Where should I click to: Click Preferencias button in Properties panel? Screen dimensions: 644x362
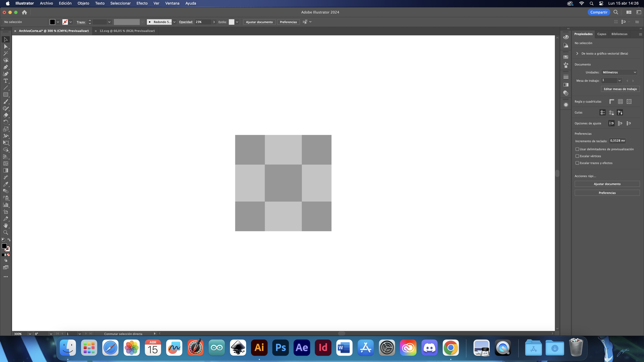click(607, 193)
